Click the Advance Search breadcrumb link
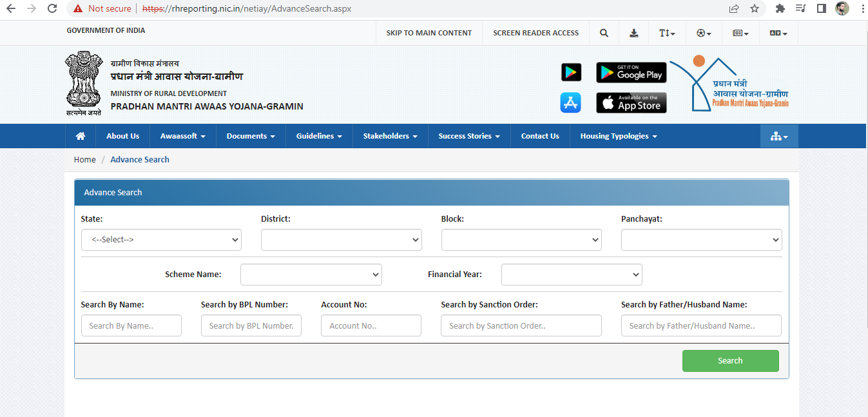The width and height of the screenshot is (868, 417). click(x=140, y=160)
